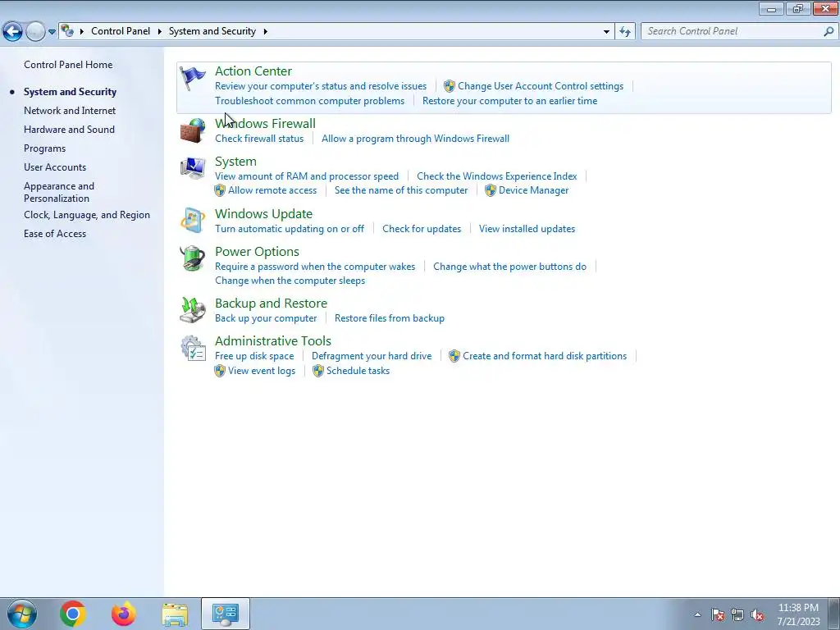This screenshot has height=630, width=840.
Task: Click Check for updates
Action: [x=422, y=229]
